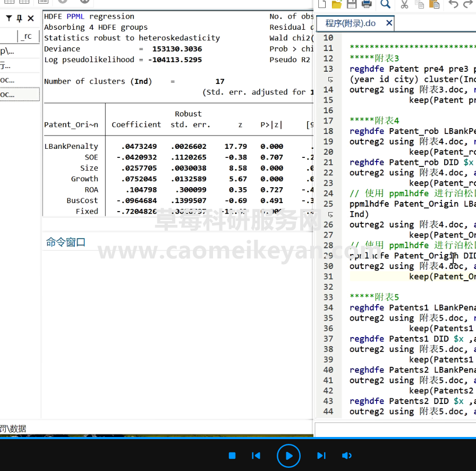Save the do-file with the floppy disk icon

tap(352, 4)
